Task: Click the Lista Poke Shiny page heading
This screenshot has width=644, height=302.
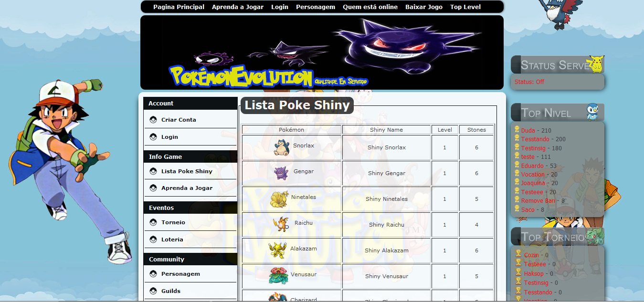Action: 297,105
